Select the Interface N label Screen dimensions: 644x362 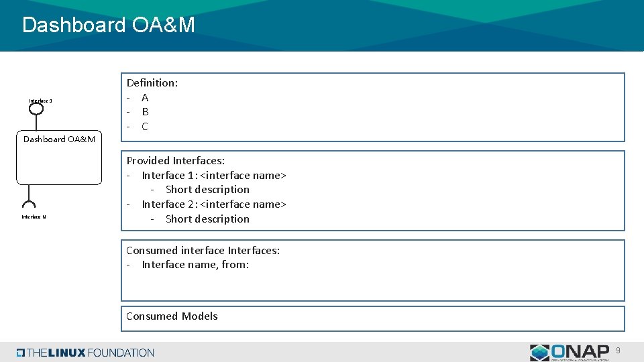pyautogui.click(x=34, y=217)
